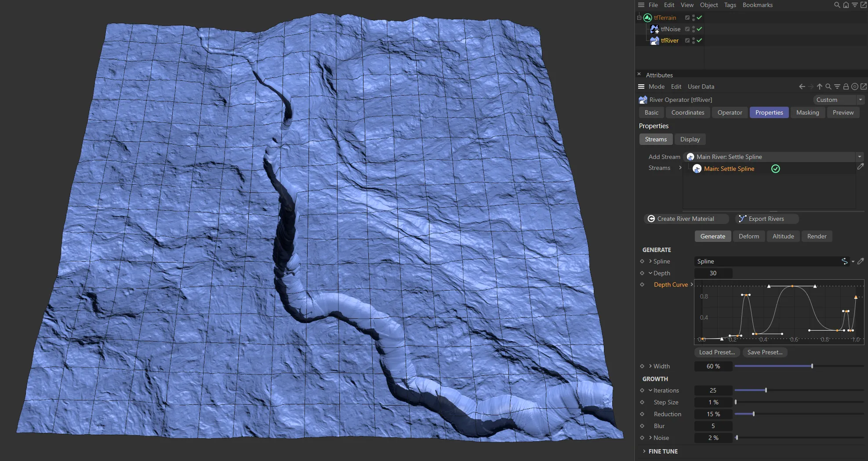Open the Bookmarks menu

click(758, 5)
